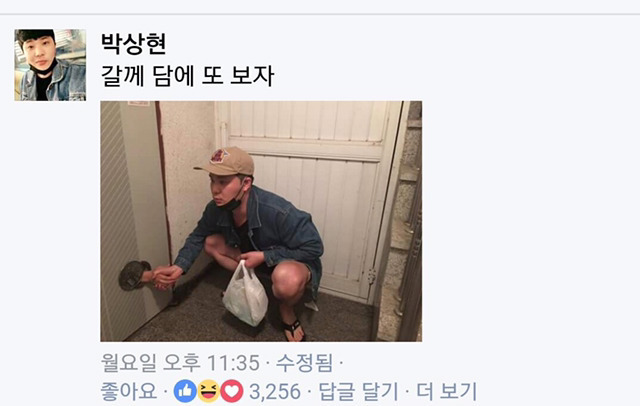
Task: View reactions list via 3,256 count
Action: [275, 392]
